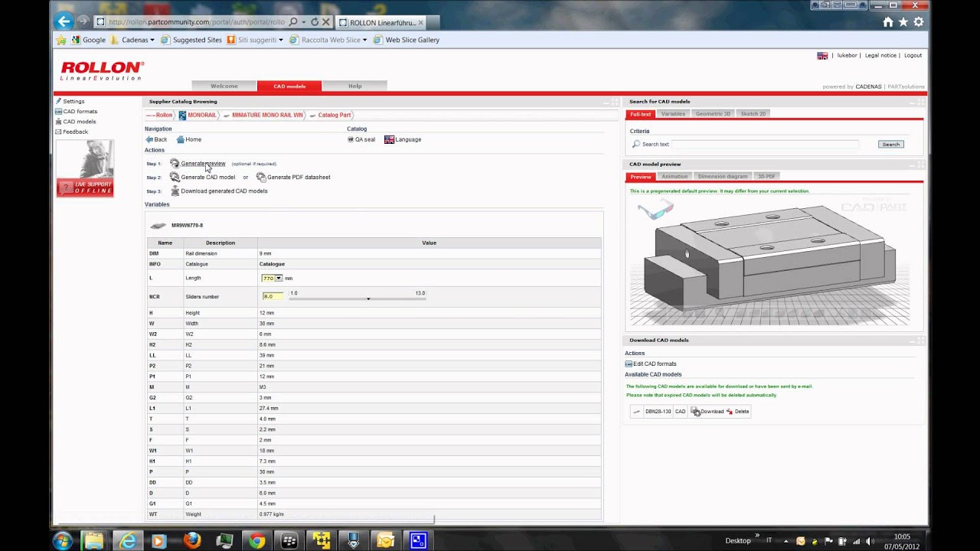
Task: Switch to the Help tab
Action: coord(355,86)
